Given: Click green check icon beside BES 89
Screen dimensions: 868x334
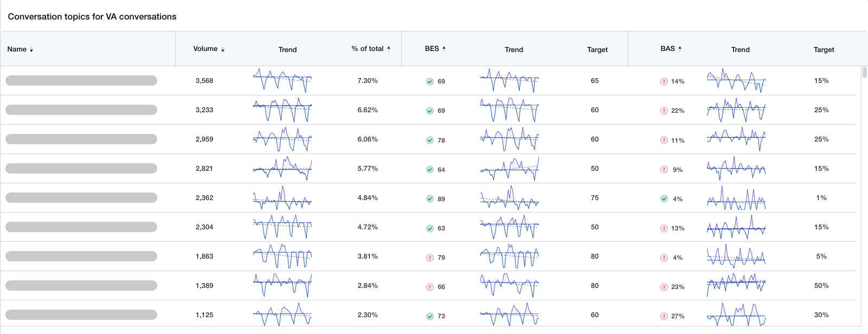Looking at the screenshot, I should [429, 199].
